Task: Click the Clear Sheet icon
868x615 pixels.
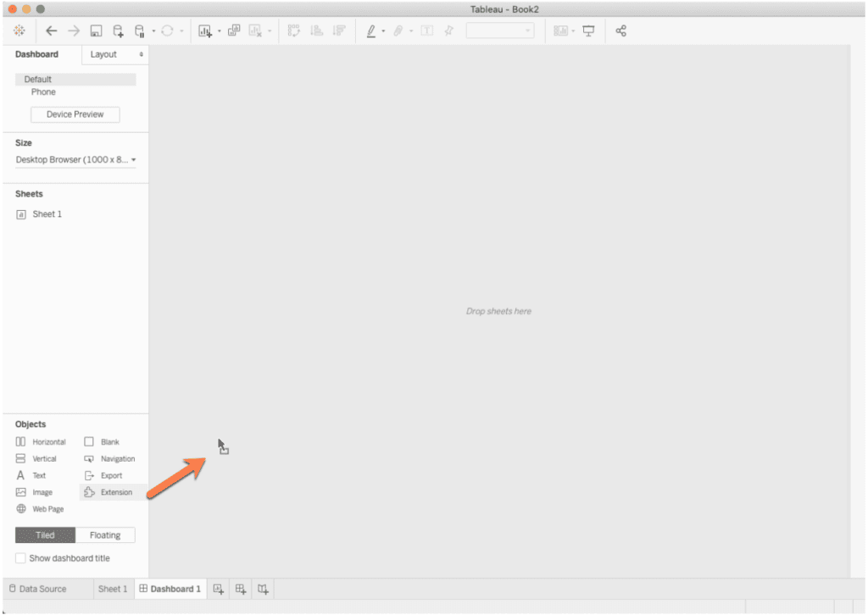Action: [254, 31]
